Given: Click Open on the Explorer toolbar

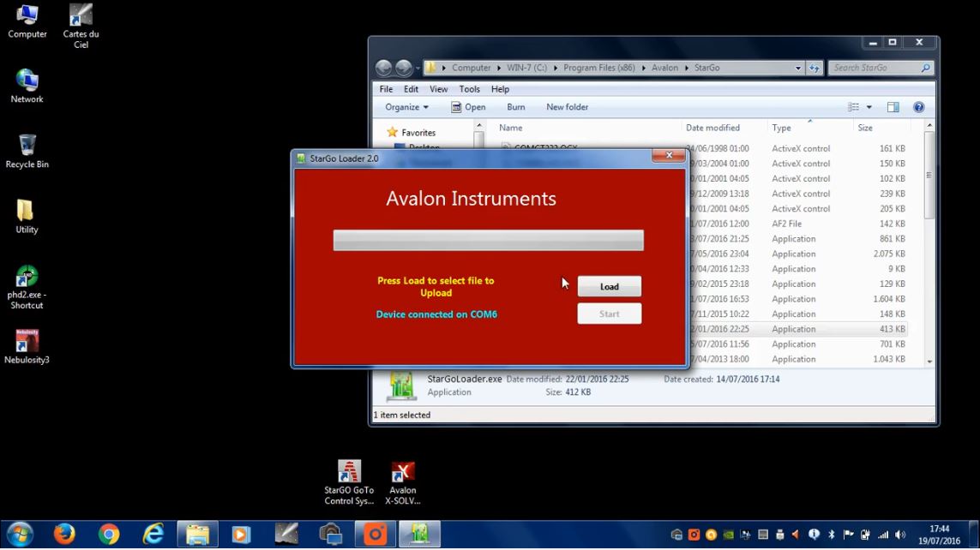Looking at the screenshot, I should [x=468, y=107].
